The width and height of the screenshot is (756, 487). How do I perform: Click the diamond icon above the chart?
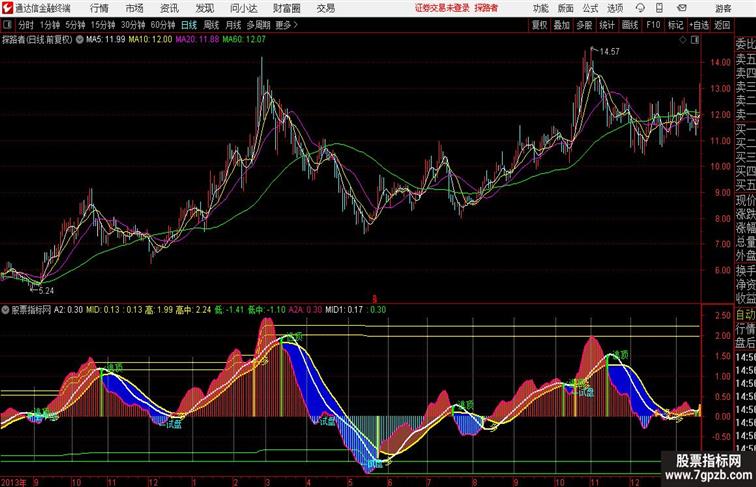click(683, 41)
